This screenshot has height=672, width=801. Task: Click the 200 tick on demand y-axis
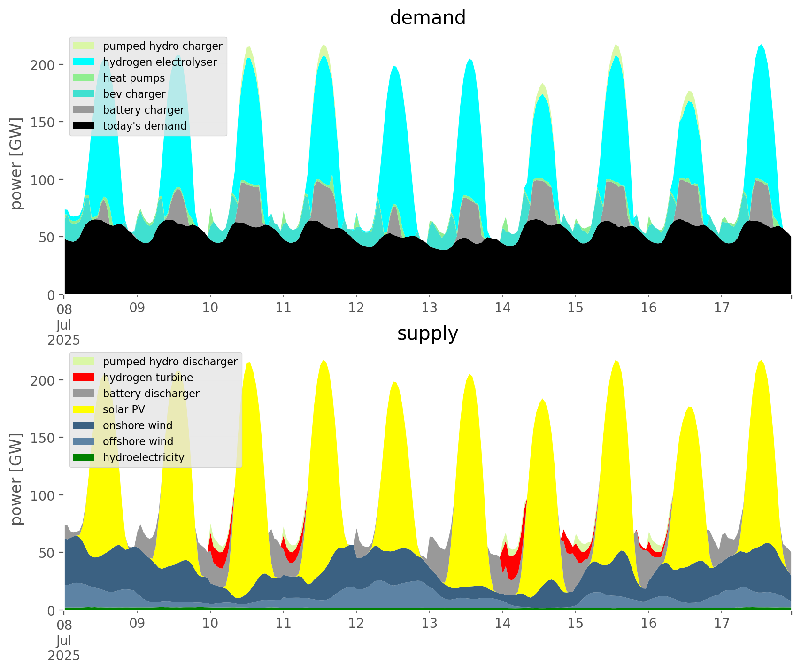point(43,65)
